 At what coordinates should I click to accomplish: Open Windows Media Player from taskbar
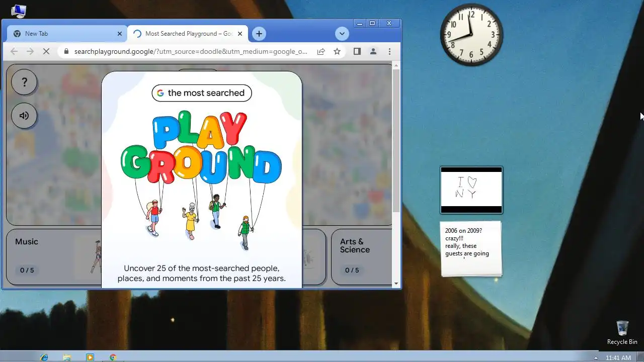coord(90,357)
